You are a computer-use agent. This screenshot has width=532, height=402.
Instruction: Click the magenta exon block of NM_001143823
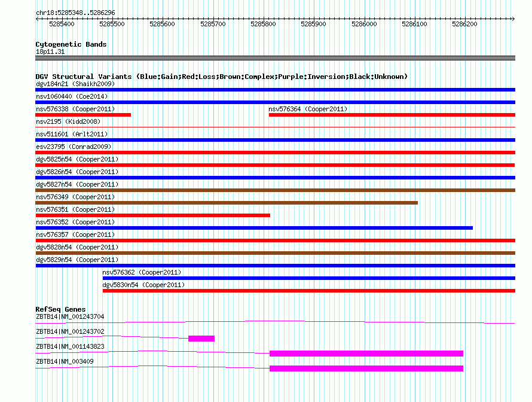pos(366,354)
